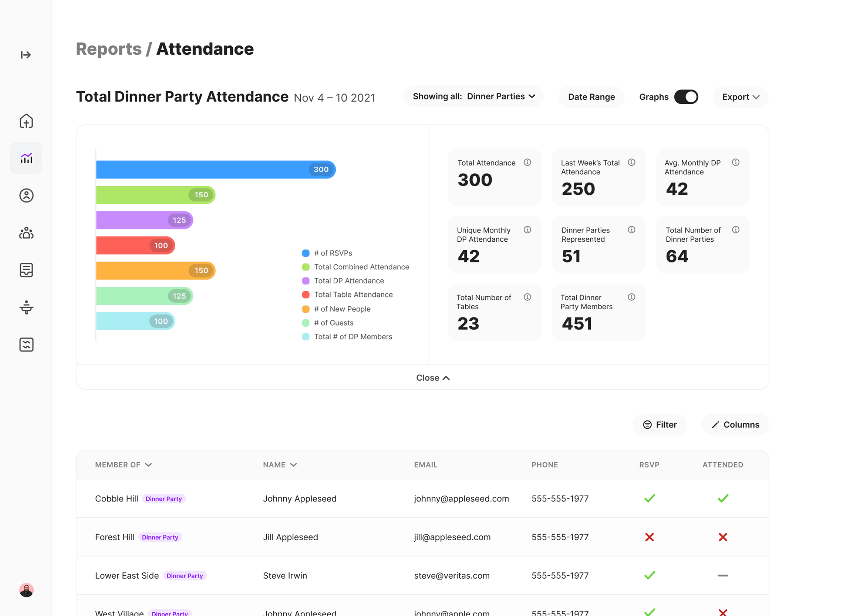Open the home icon in the sidebar
867x616 pixels.
[x=26, y=121]
